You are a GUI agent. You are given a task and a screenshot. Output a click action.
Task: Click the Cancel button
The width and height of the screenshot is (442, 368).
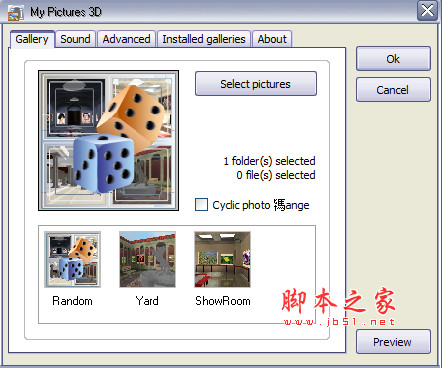(x=393, y=90)
